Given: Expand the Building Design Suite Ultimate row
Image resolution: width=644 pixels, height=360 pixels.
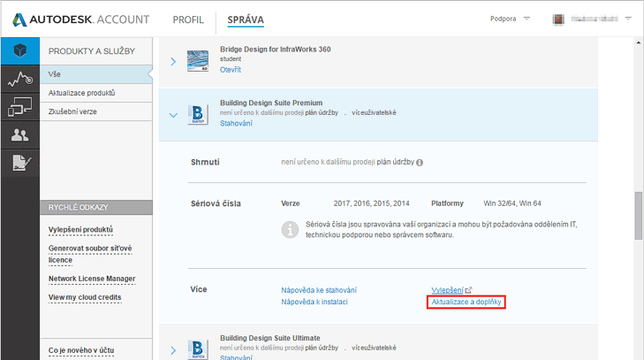Looking at the screenshot, I should (173, 350).
